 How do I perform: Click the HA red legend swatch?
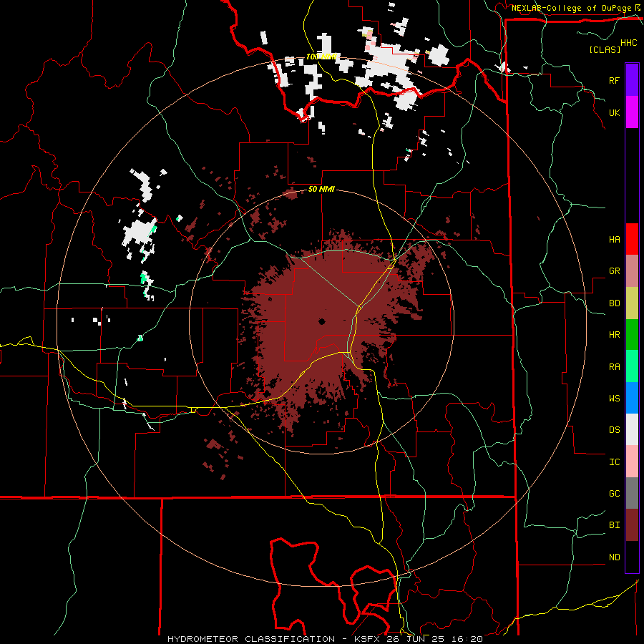click(x=632, y=239)
